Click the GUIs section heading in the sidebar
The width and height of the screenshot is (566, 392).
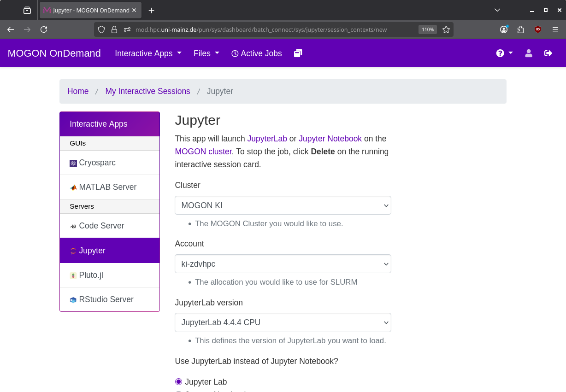(x=110, y=143)
